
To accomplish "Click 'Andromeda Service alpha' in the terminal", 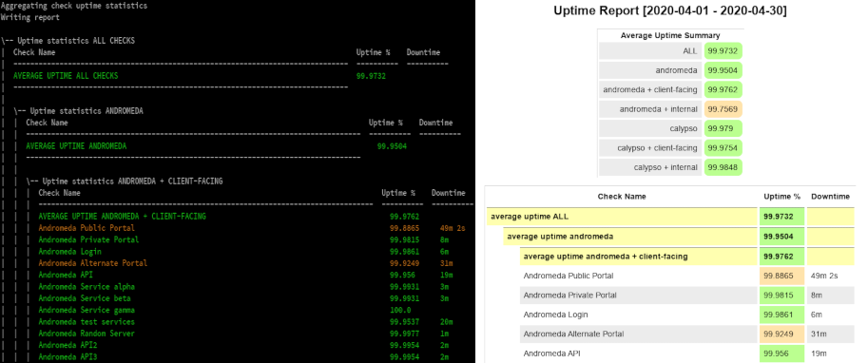I will click(87, 287).
